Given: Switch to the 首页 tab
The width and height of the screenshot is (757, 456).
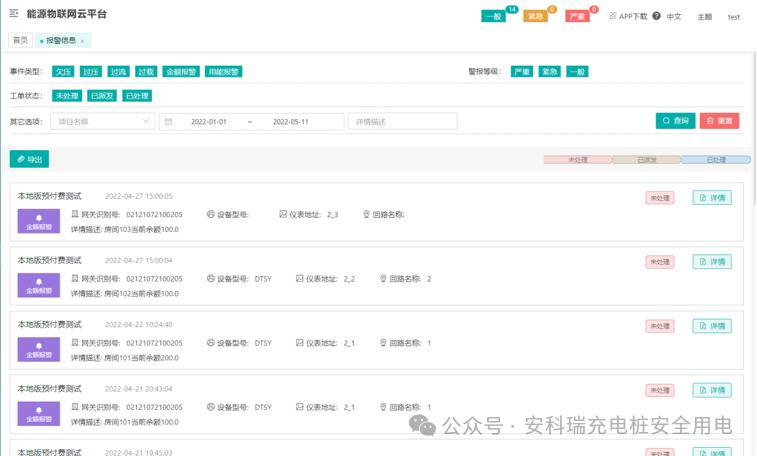Looking at the screenshot, I should point(20,41).
